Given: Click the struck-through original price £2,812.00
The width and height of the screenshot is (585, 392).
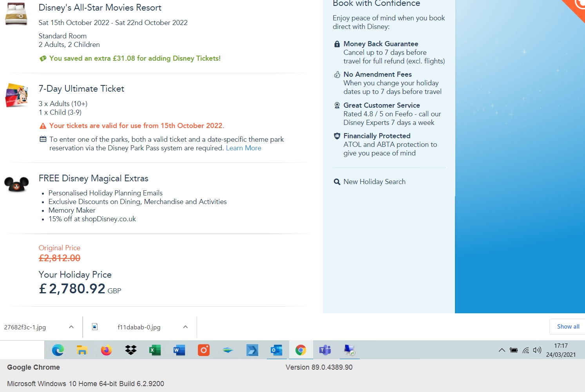Looking at the screenshot, I should click(60, 258).
